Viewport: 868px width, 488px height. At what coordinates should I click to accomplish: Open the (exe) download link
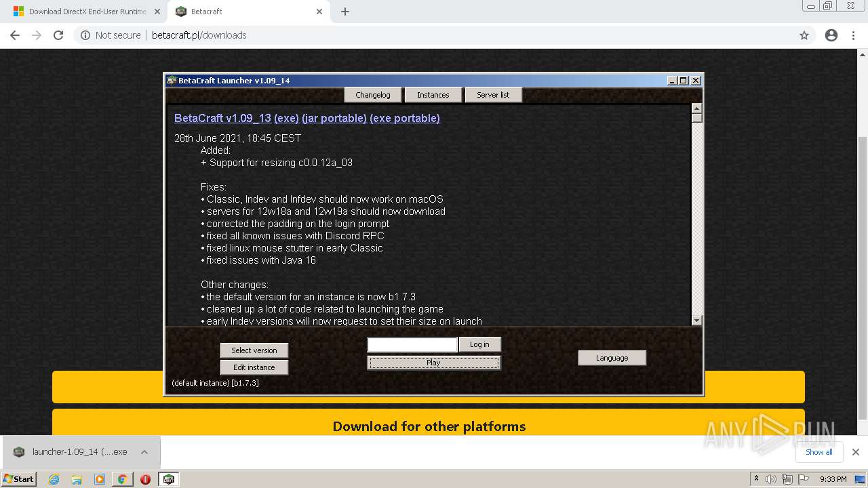pyautogui.click(x=286, y=118)
